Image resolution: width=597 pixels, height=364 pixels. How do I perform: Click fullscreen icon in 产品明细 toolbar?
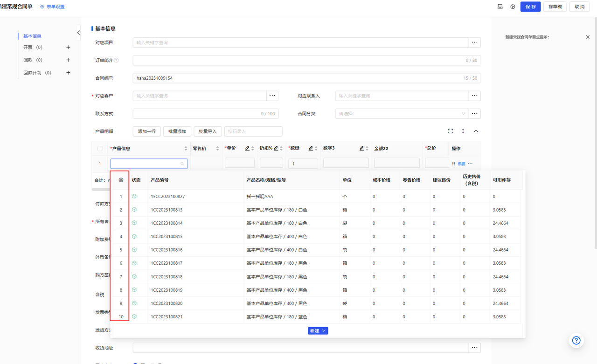(451, 131)
